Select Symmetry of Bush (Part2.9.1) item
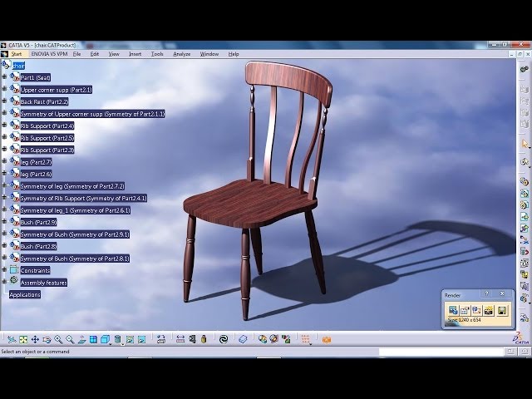The width and height of the screenshot is (532, 399). 75,234
